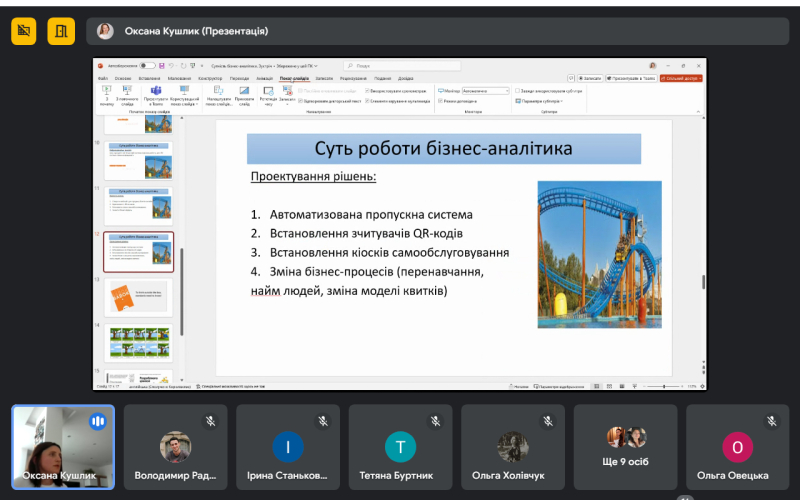Viewport: 800px width, 500px height.
Task: Click muted microphone icon on Тетяна Буртник tile
Action: [435, 421]
